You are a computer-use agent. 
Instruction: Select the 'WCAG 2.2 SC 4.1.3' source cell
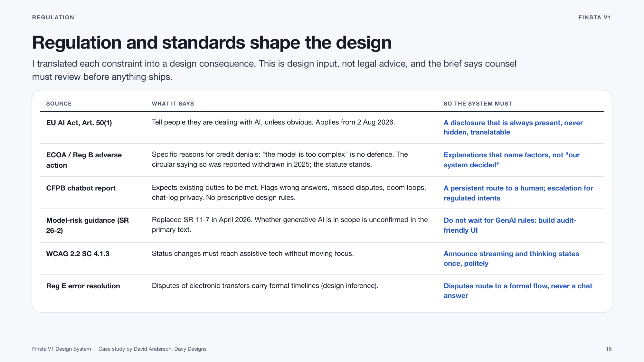pos(78,254)
